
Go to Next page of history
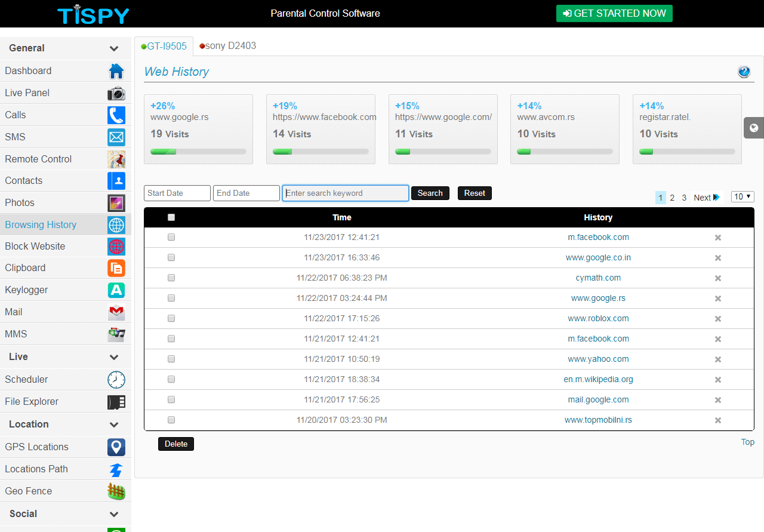click(707, 198)
